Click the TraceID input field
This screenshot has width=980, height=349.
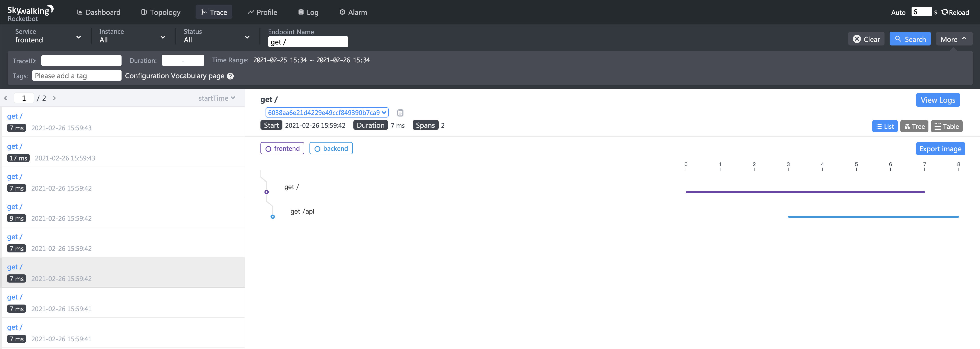81,61
